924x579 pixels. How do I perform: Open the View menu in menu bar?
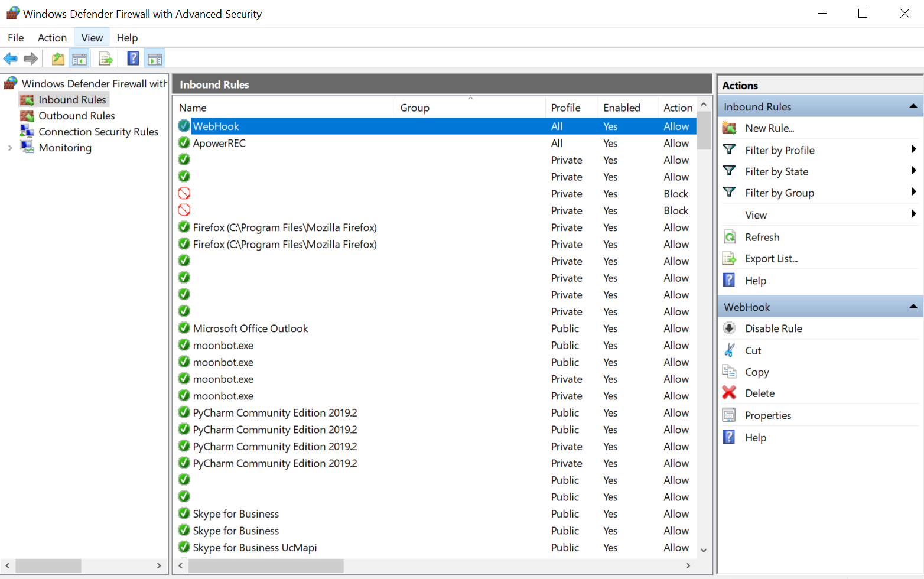coord(92,38)
